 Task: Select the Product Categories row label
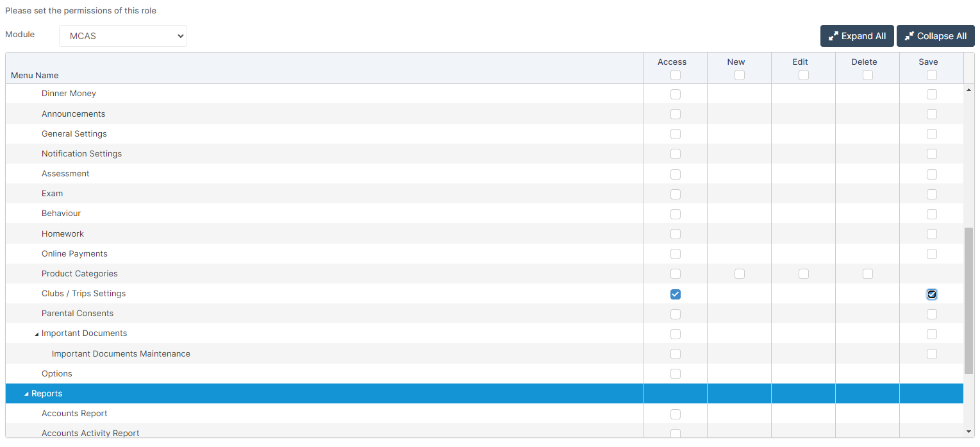tap(79, 274)
